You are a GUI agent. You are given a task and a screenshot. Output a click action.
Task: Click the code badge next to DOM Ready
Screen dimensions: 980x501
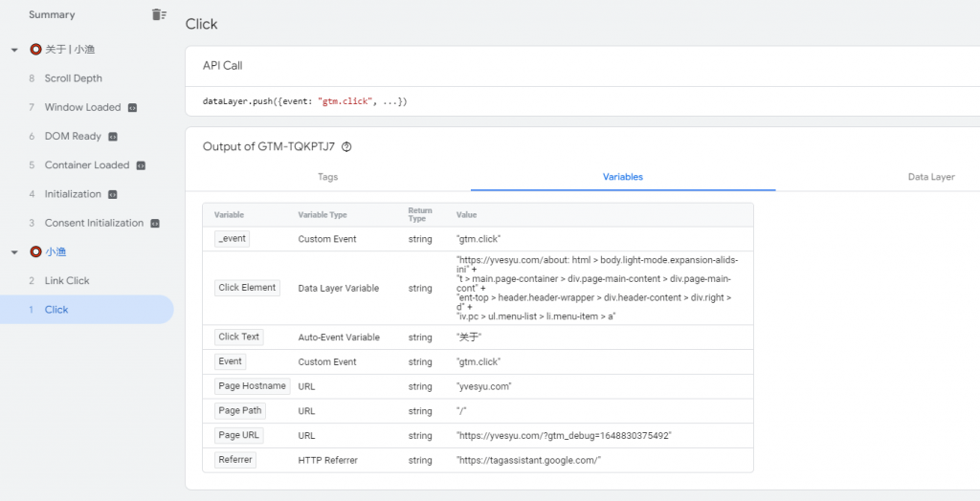pyautogui.click(x=113, y=136)
